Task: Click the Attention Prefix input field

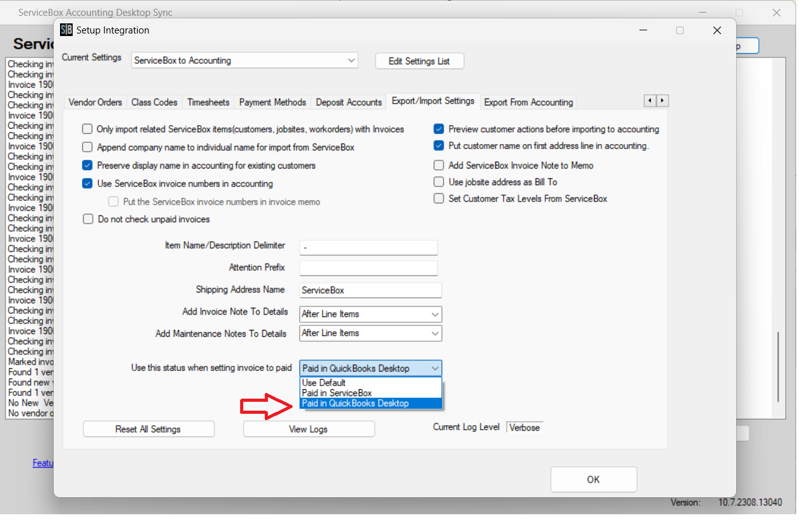Action: click(368, 268)
